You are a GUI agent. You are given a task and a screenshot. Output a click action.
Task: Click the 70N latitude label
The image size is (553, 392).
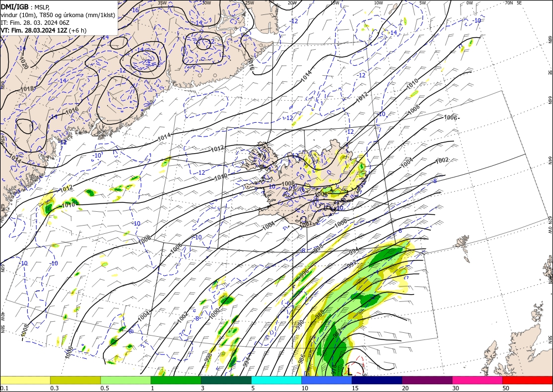[509, 3]
